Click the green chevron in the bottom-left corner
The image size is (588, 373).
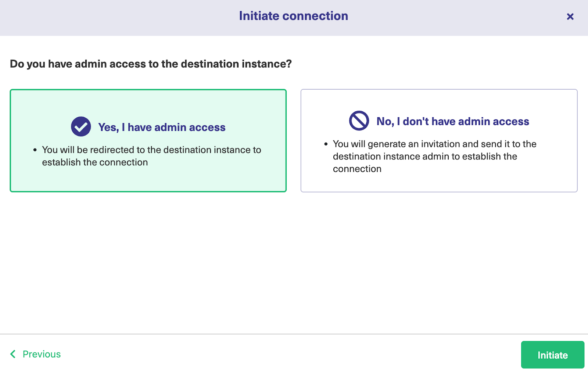coord(12,354)
